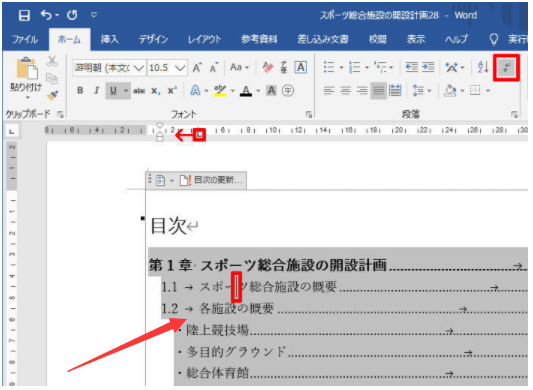Switch to the デザイン tab
The width and height of the screenshot is (533, 390).
pos(153,39)
